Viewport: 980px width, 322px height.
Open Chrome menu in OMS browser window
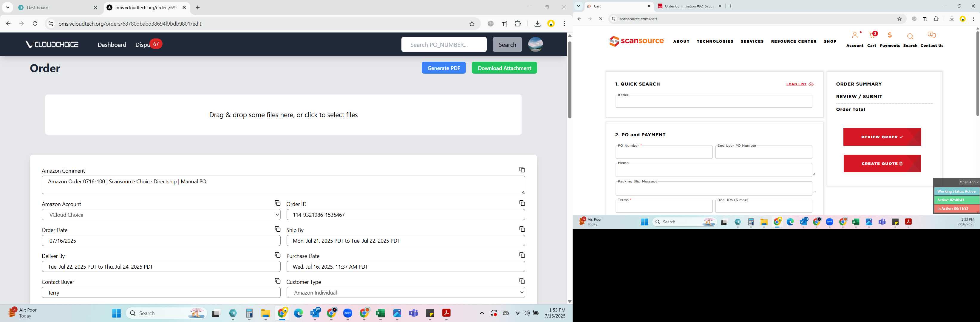point(564,24)
